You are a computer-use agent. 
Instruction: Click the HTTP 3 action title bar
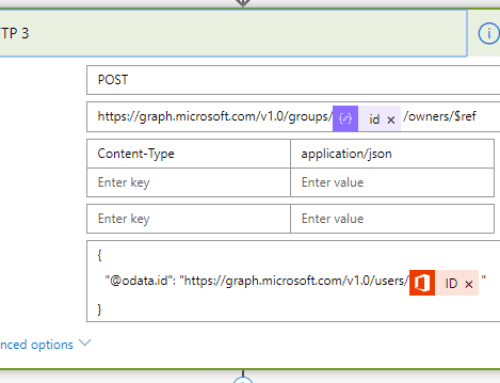[233, 33]
